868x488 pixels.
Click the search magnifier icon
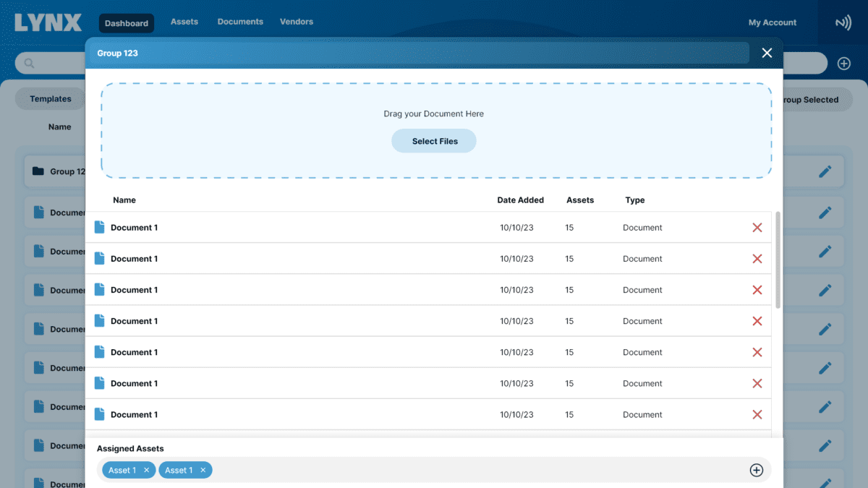[x=30, y=64]
